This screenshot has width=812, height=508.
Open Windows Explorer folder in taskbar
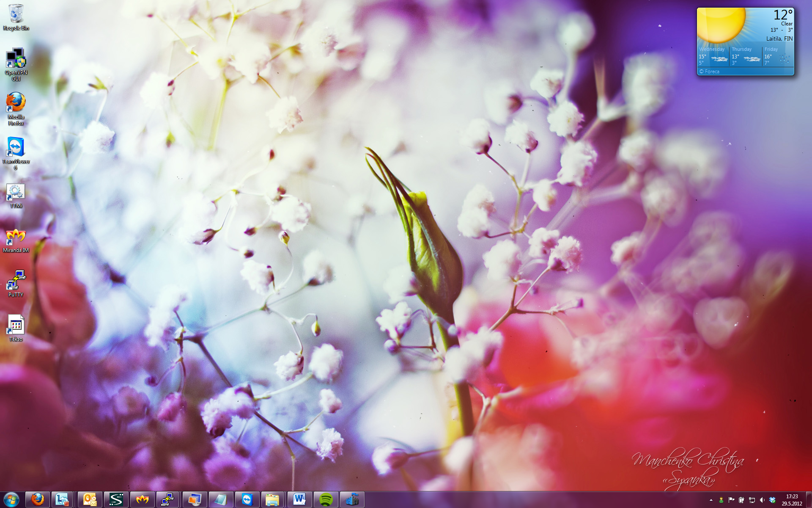click(x=273, y=500)
